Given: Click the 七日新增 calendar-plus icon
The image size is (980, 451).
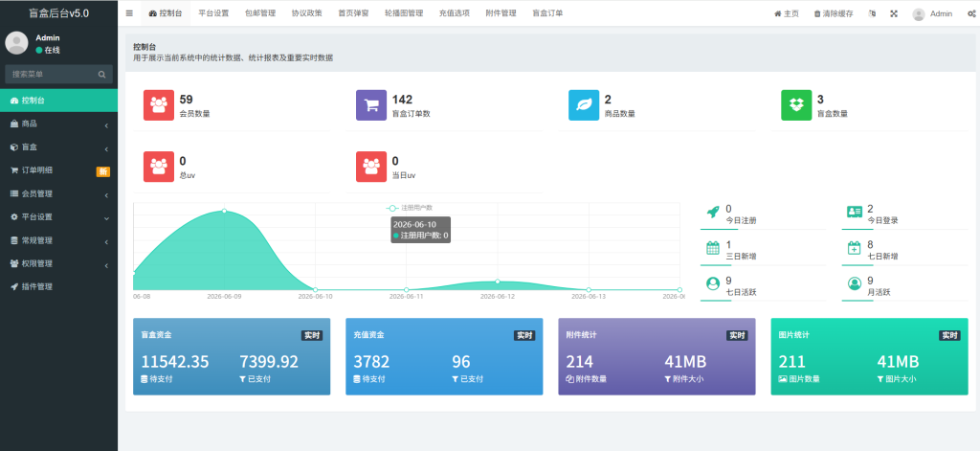Looking at the screenshot, I should click(855, 248).
